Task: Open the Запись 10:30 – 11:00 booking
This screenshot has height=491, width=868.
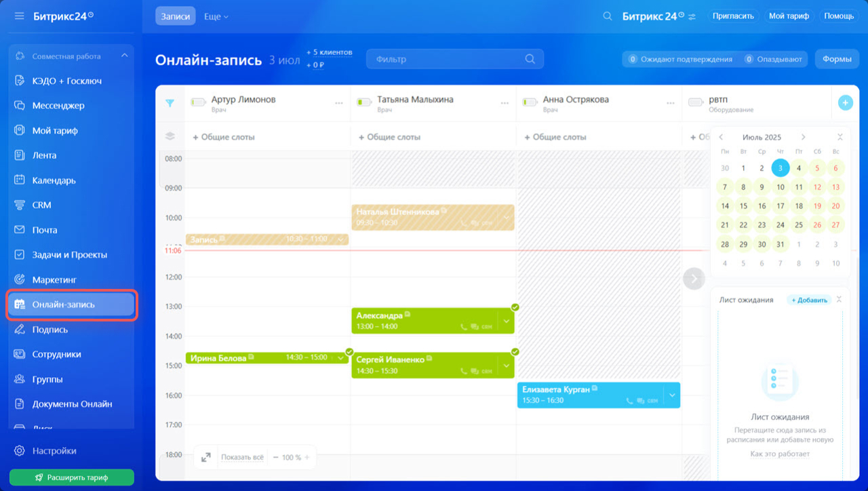Action: 267,239
